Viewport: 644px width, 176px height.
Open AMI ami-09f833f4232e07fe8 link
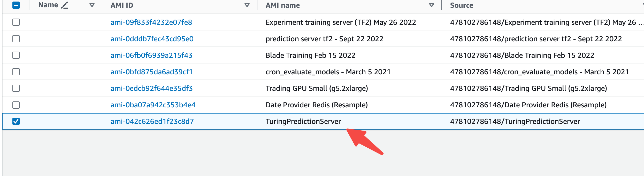[151, 22]
